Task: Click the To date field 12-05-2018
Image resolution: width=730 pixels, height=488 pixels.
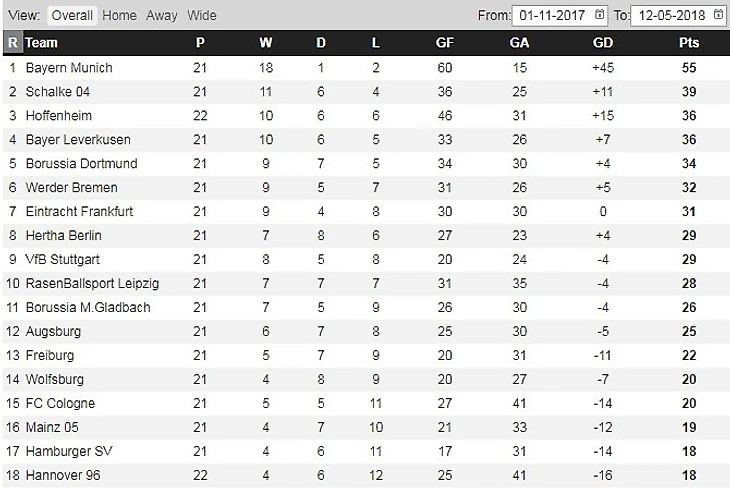Action: point(679,15)
